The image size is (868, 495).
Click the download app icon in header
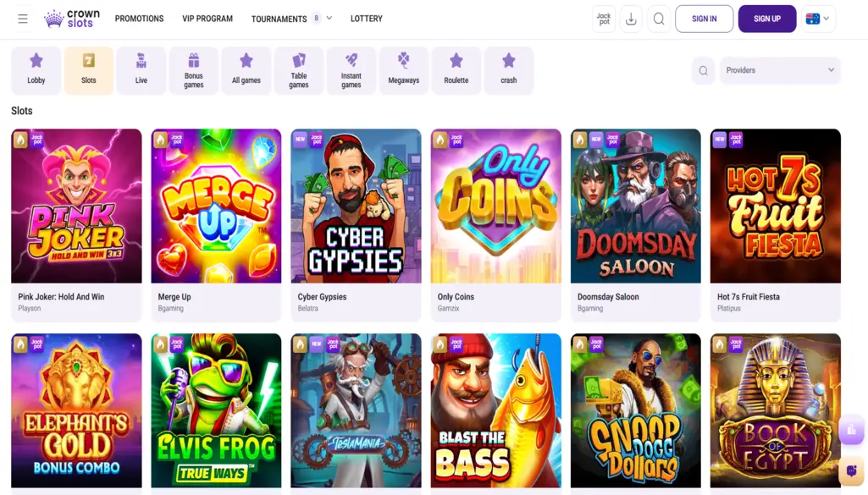click(630, 18)
